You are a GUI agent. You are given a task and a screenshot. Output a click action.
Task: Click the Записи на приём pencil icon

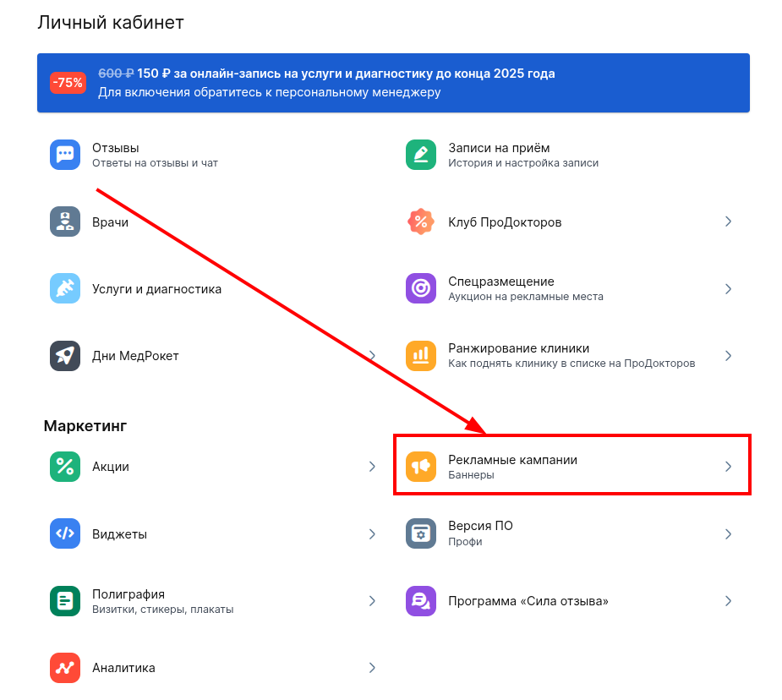(x=421, y=155)
